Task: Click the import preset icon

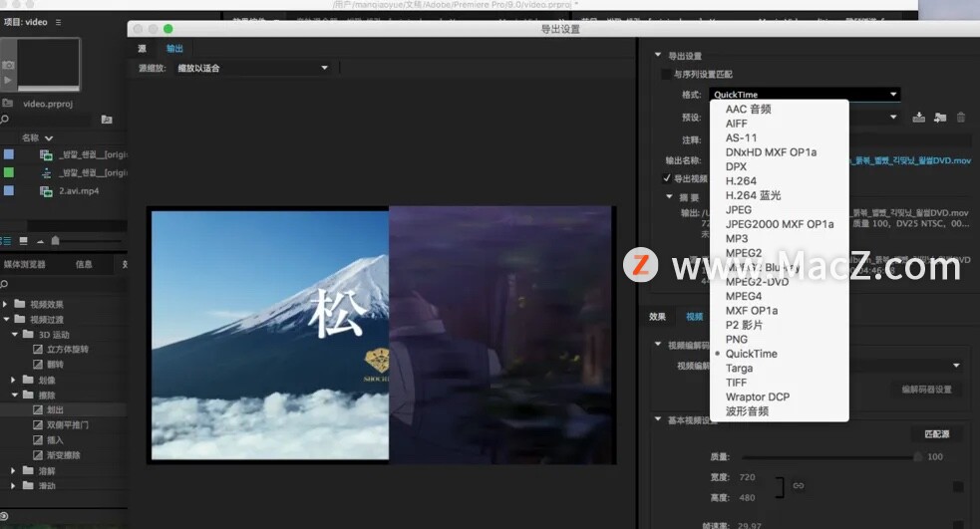Action: click(939, 117)
